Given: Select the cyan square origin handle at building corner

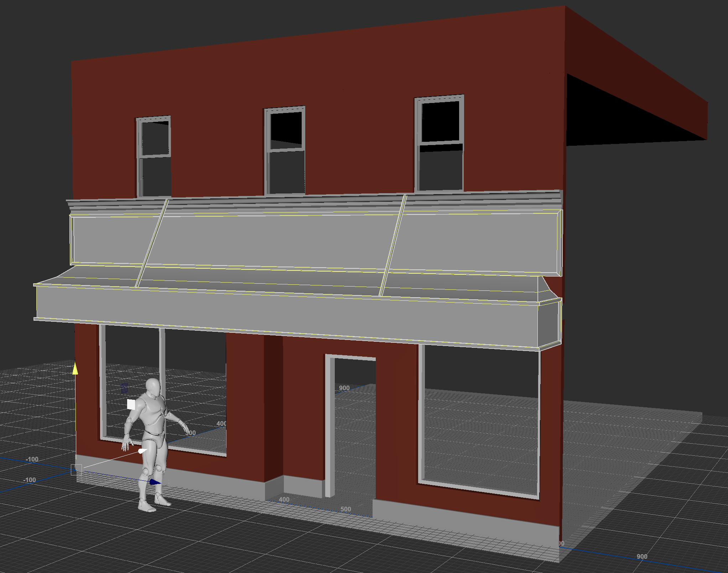Looking at the screenshot, I should pos(77,470).
